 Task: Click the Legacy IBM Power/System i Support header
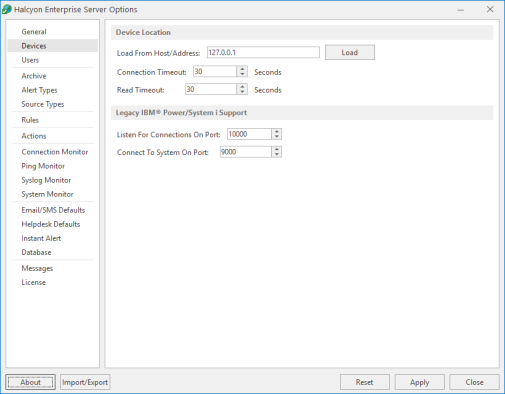[302, 113]
